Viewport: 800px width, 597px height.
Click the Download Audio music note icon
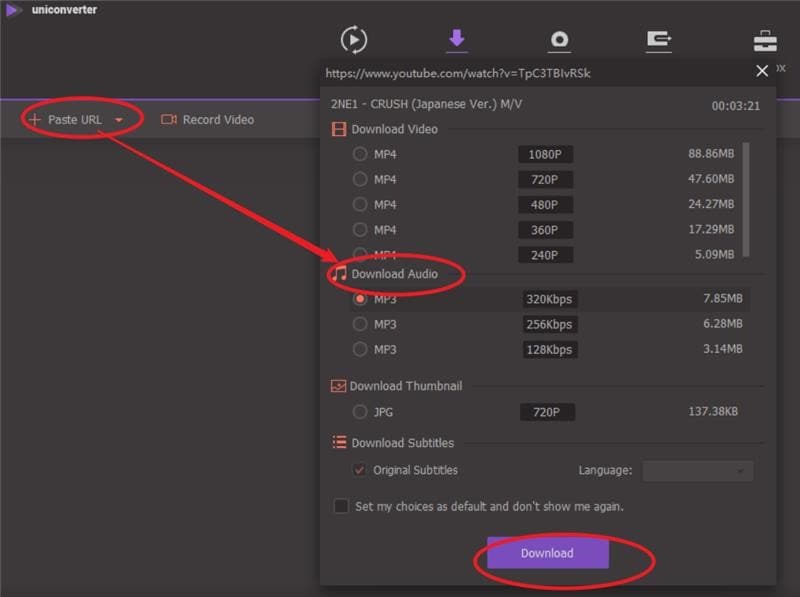click(x=339, y=274)
